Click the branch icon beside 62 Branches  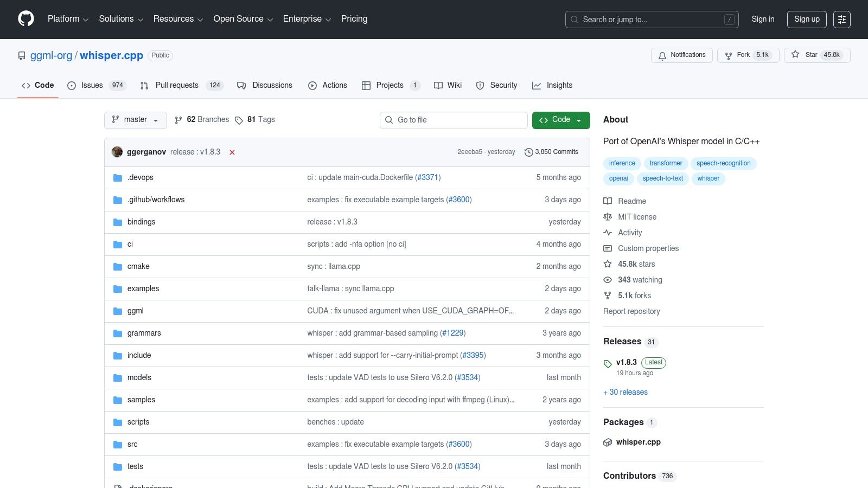click(x=179, y=120)
